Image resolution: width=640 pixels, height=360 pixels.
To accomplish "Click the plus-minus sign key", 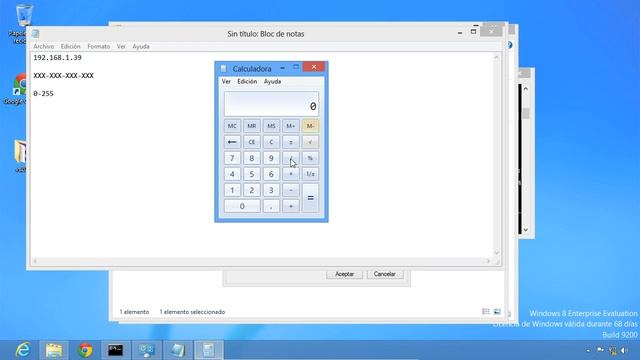I will 291,142.
